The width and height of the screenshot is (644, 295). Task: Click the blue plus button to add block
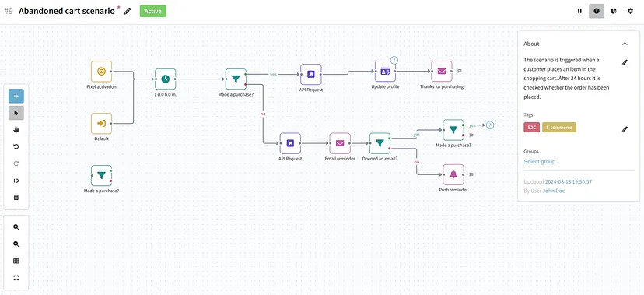point(16,96)
